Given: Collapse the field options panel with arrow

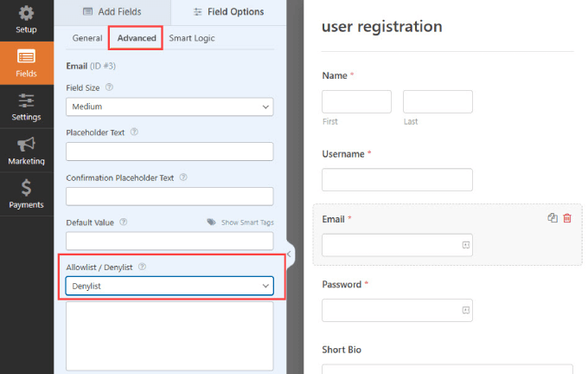Looking at the screenshot, I should tap(289, 254).
